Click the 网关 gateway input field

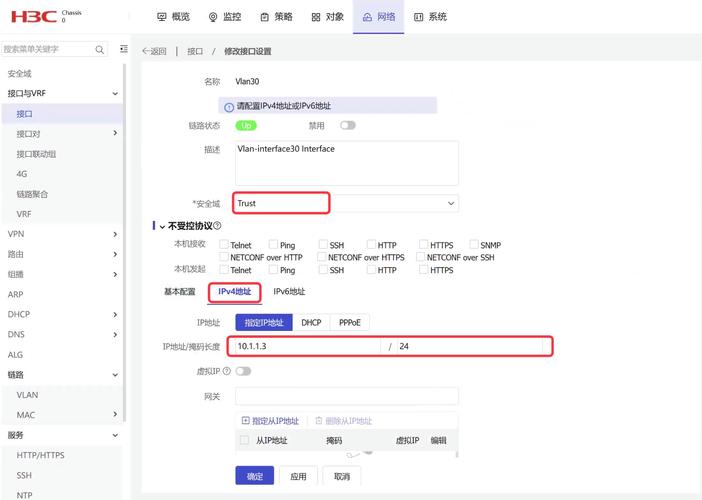coord(346,396)
